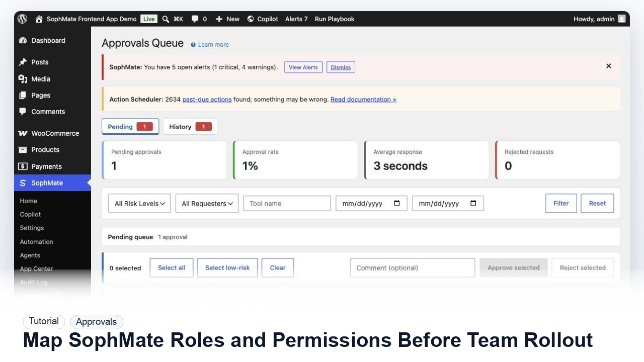Click the plus New icon

pyautogui.click(x=219, y=19)
